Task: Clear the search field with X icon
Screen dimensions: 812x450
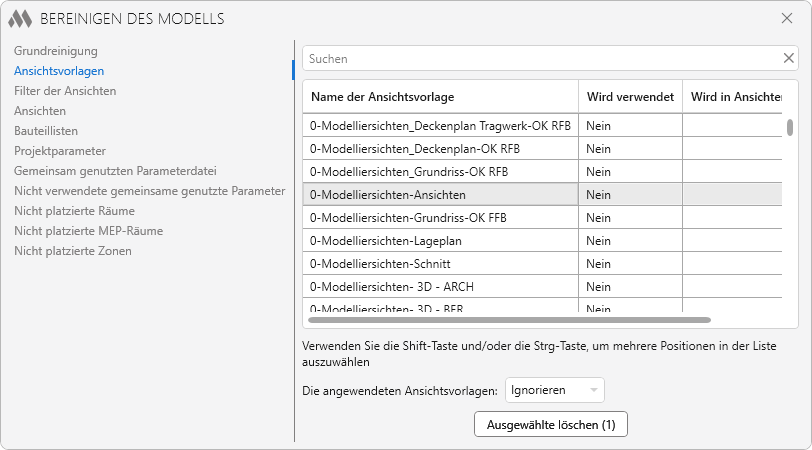Action: (788, 58)
